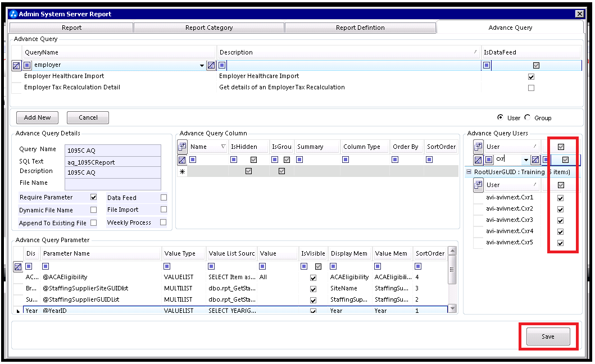
Task: Open the column chooser in Advance Query Column grid
Action: tap(182, 147)
